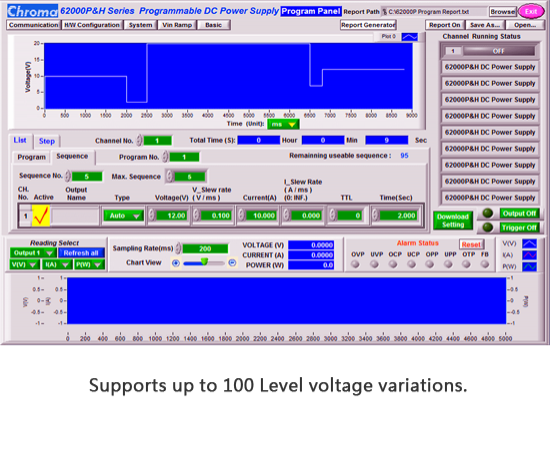Click the Program No. stepper arrows
550x449 pixels.
[165, 157]
